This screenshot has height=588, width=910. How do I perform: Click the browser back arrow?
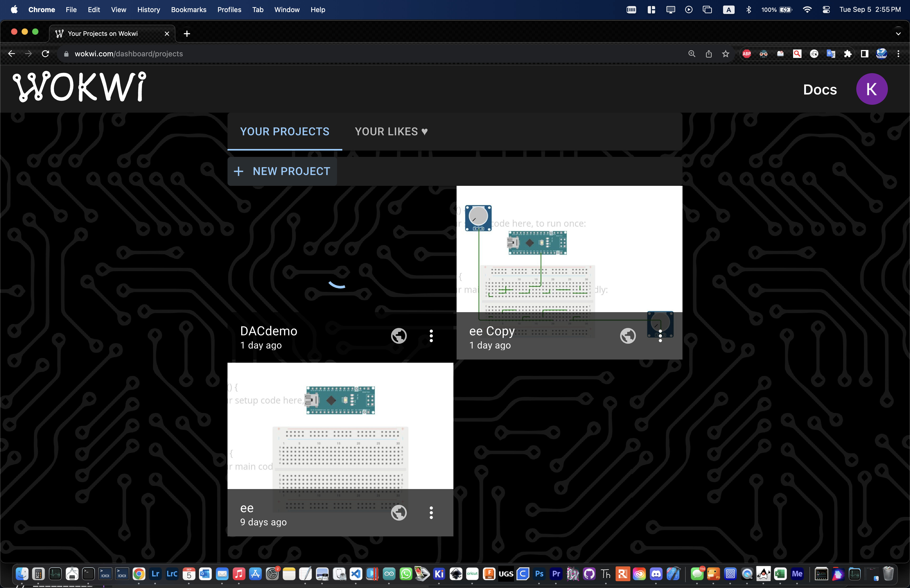[x=12, y=54]
